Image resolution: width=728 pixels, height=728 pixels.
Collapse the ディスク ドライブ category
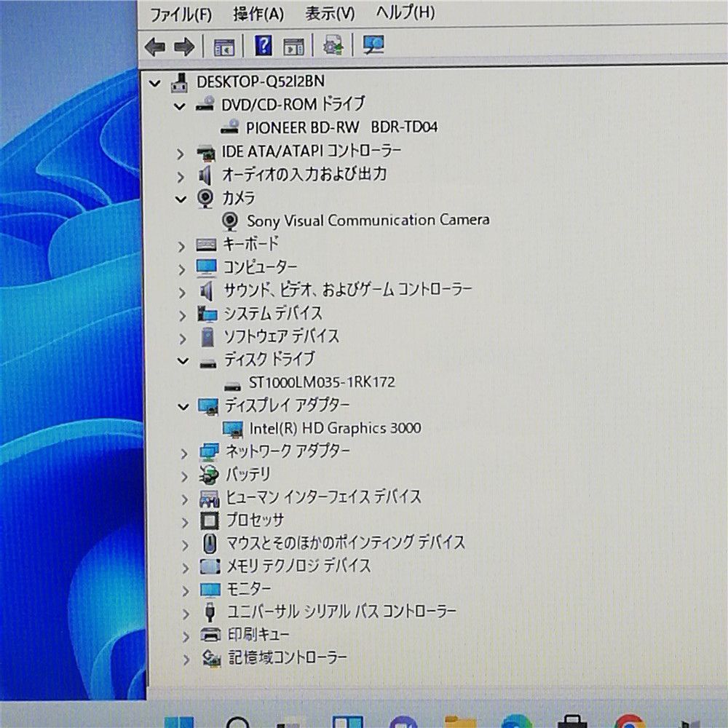(x=183, y=361)
